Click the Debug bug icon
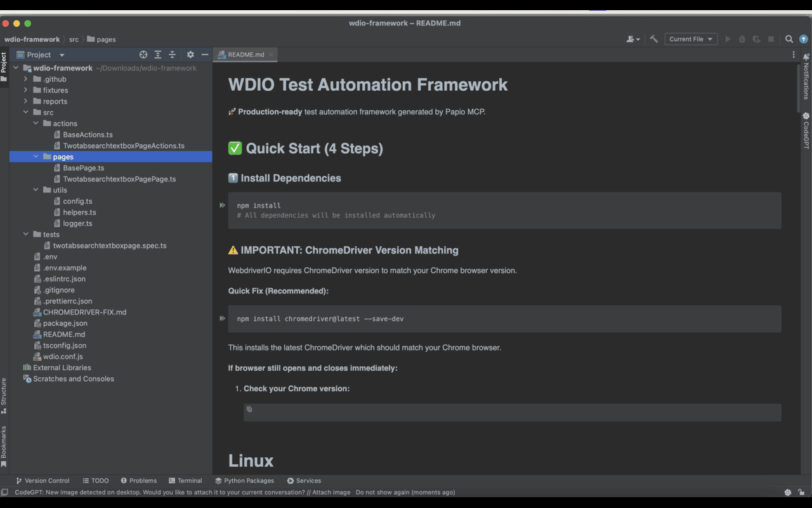 [x=742, y=39]
